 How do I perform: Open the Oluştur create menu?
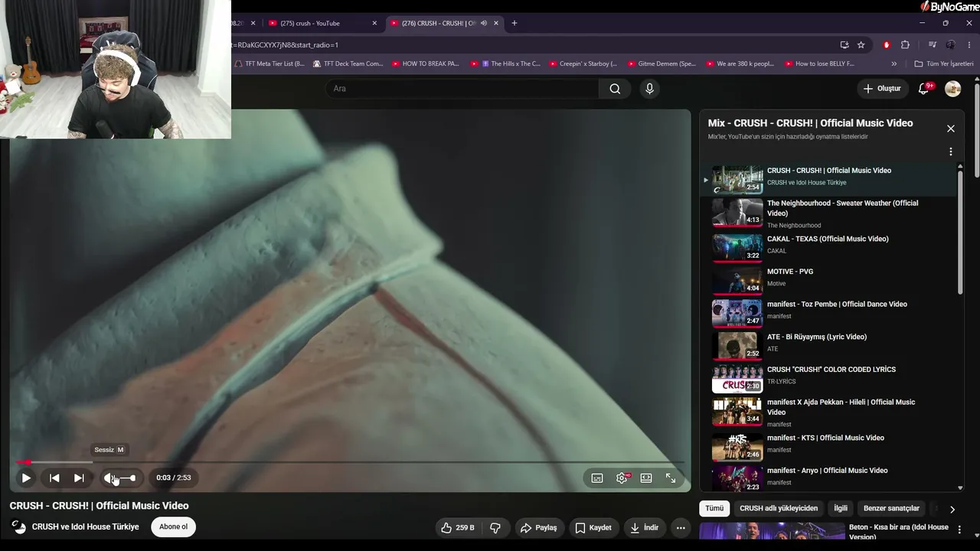(882, 89)
